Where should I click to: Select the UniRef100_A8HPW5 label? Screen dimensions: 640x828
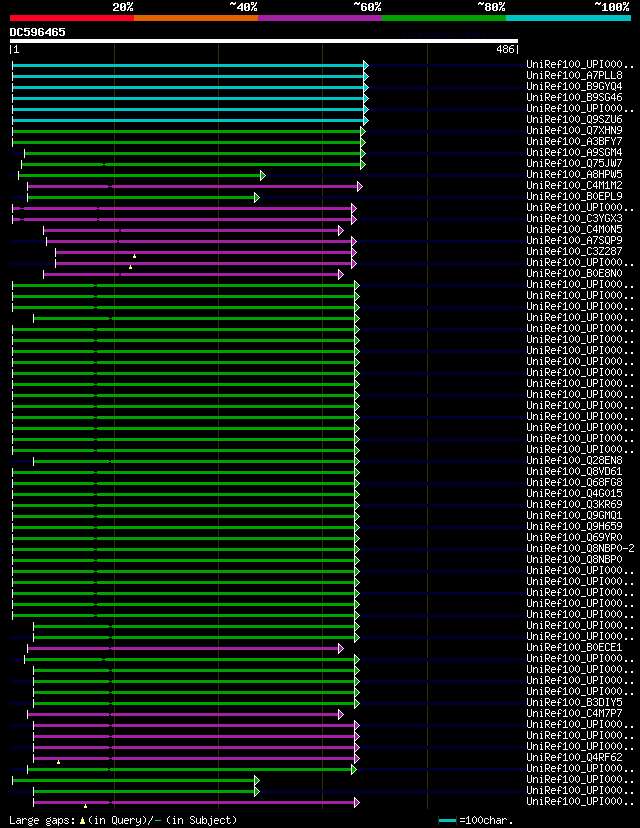click(x=574, y=174)
